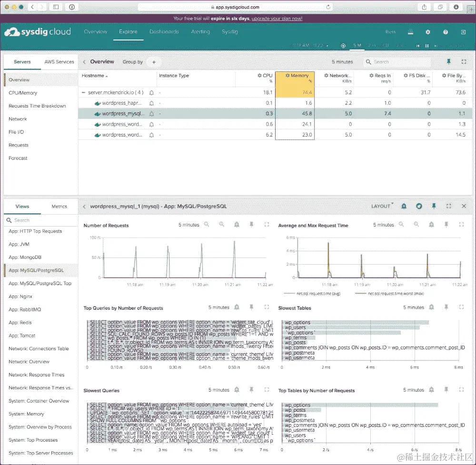
Task: Fullscreen the MySQL/PostgreSQL view panel
Action: pyautogui.click(x=449, y=206)
